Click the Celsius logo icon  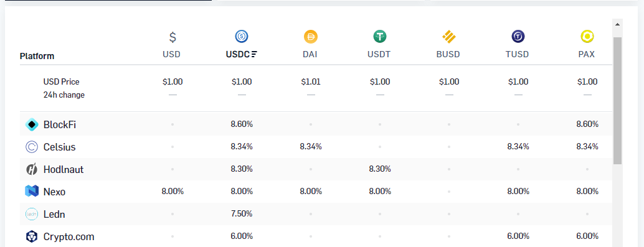coord(32,147)
